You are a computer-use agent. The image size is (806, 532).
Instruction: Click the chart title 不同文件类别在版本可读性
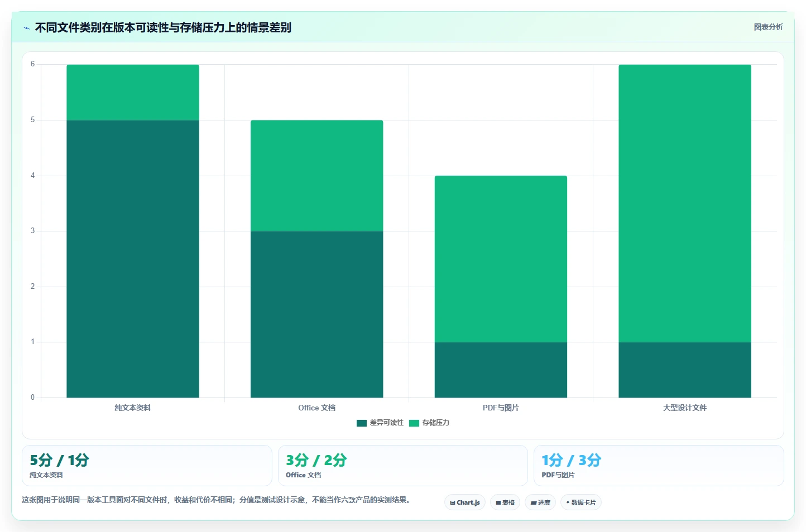(x=163, y=27)
